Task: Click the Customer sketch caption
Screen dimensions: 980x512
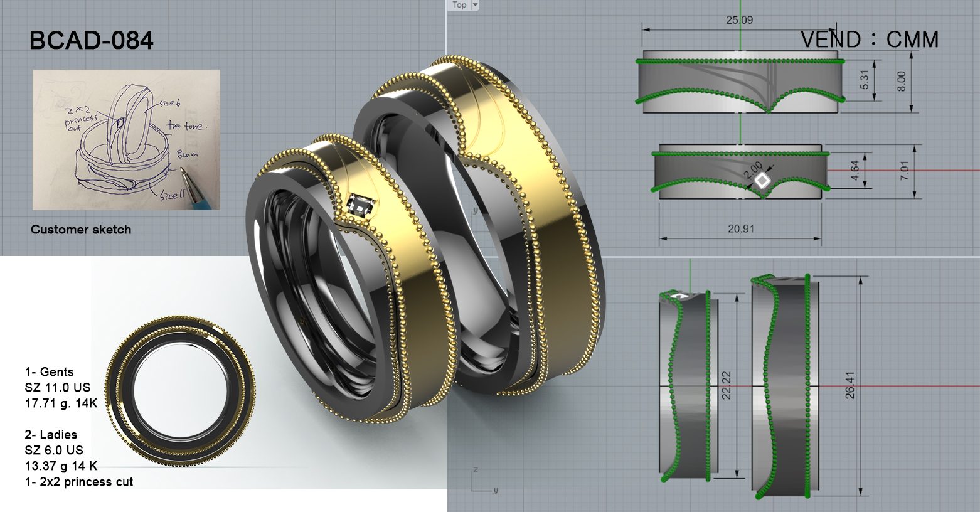Action: [x=81, y=230]
